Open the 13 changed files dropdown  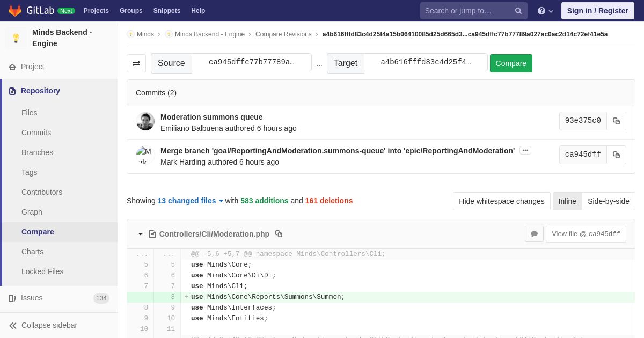click(191, 201)
